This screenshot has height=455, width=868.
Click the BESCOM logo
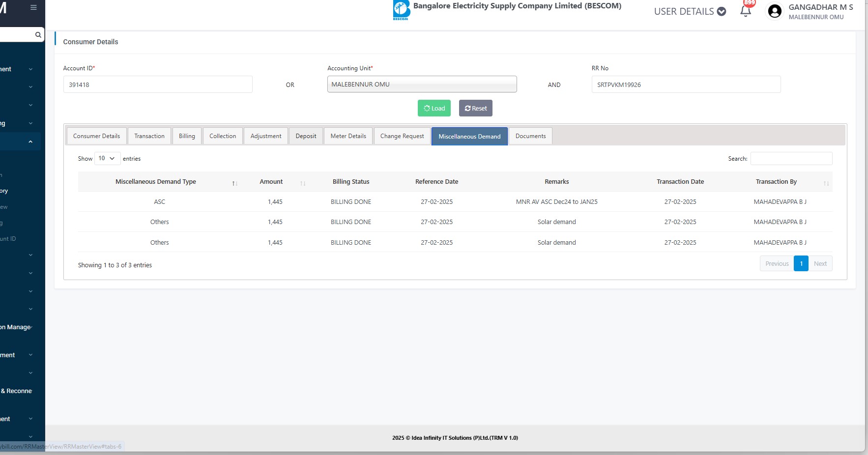click(x=402, y=10)
